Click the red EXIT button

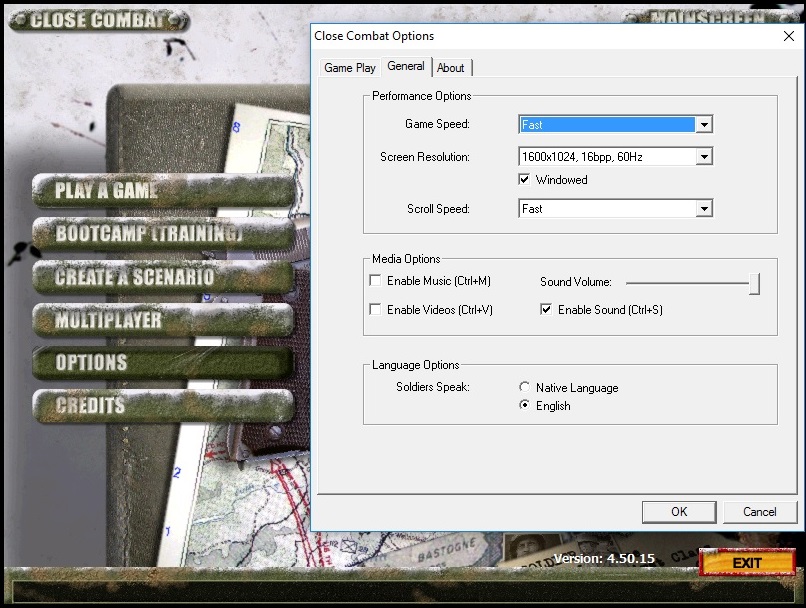747,563
